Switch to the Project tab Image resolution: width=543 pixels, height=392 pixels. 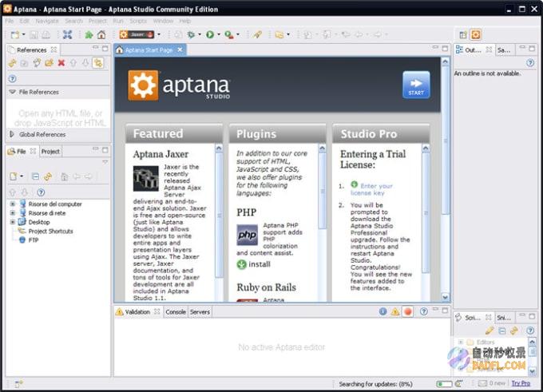point(50,152)
